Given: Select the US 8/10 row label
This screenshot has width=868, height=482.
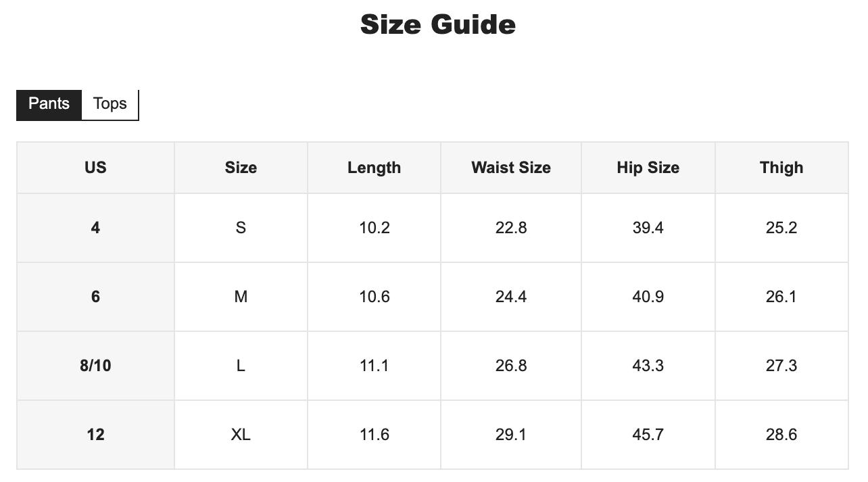Looking at the screenshot, I should pos(95,366).
